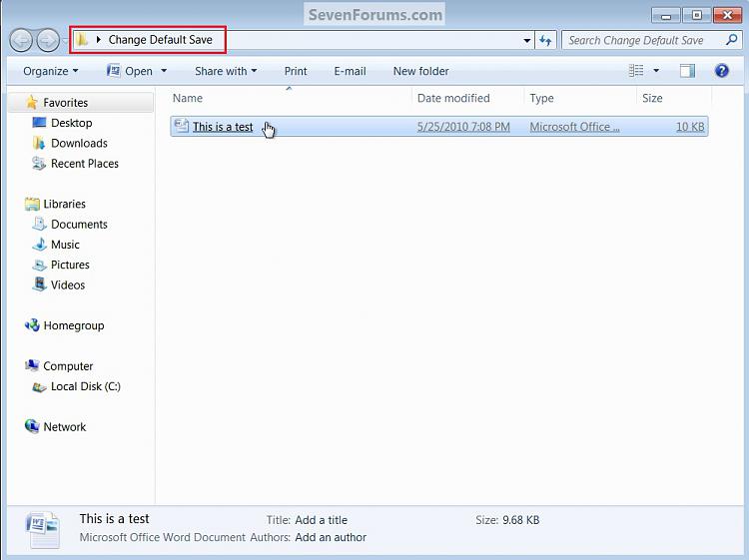Click the Local Disk (C:) drive icon
The width and height of the screenshot is (749, 560).
(39, 386)
